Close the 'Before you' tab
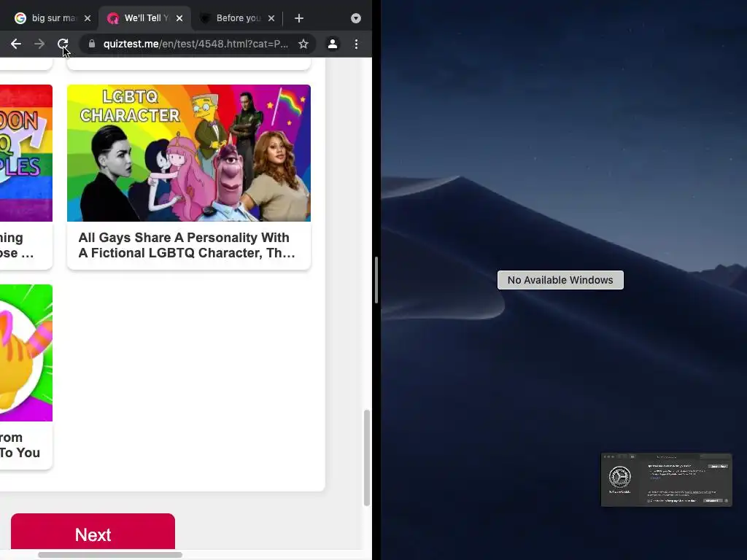The height and width of the screenshot is (560, 747). click(x=271, y=18)
